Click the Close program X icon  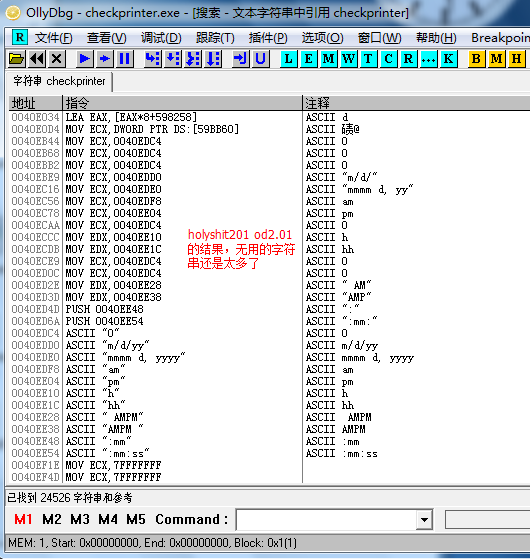pyautogui.click(x=57, y=58)
